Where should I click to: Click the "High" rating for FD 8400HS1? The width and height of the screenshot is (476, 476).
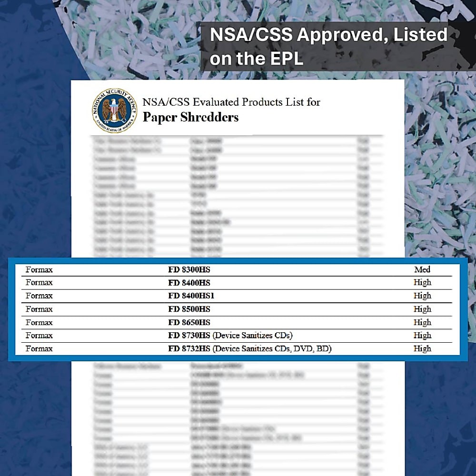[x=422, y=296]
